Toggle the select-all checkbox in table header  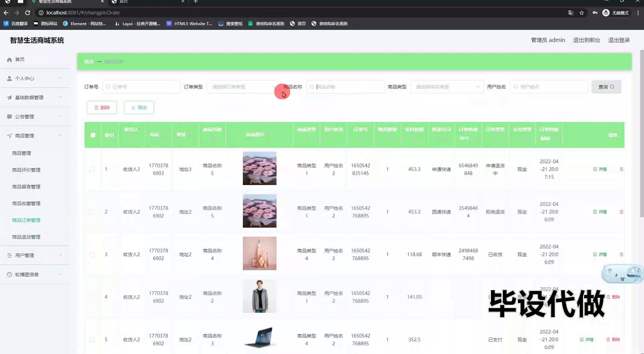(93, 135)
